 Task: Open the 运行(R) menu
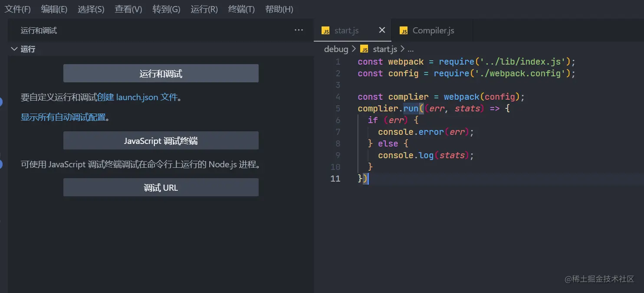click(204, 9)
